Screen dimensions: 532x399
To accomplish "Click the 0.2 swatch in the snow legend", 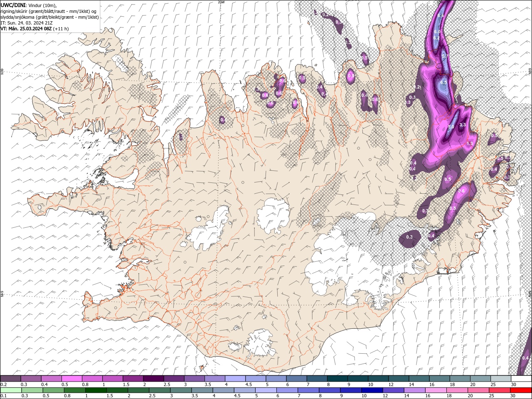I will [11, 379].
